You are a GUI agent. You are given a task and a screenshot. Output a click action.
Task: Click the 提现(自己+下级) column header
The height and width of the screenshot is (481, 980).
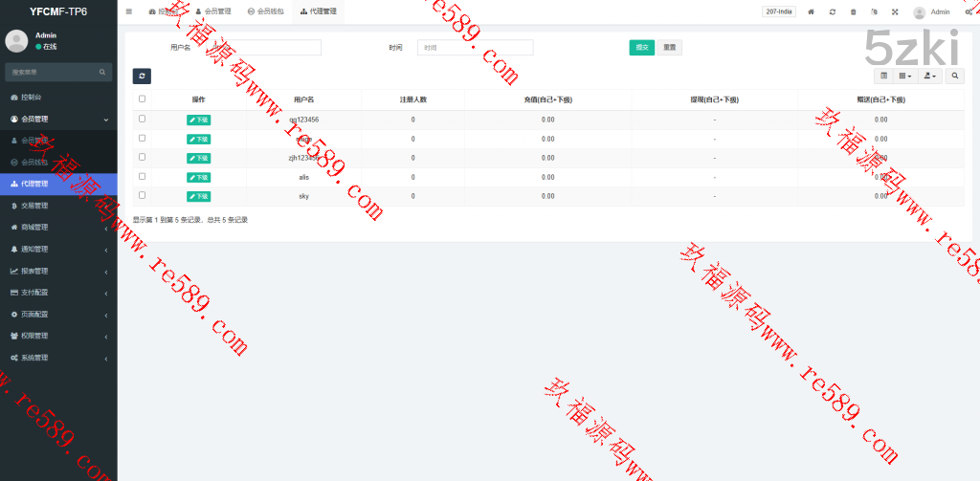tap(714, 100)
